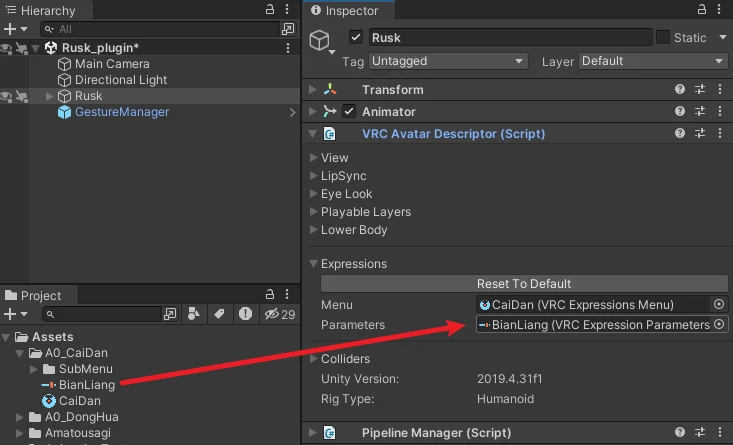Image resolution: width=733 pixels, height=445 pixels.
Task: Click search by label icon in Project
Action: pyautogui.click(x=220, y=315)
